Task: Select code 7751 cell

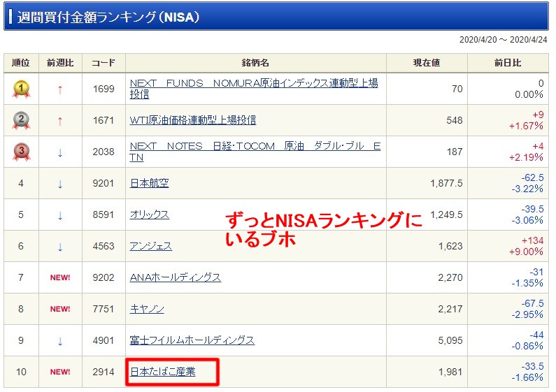Action: (x=104, y=309)
